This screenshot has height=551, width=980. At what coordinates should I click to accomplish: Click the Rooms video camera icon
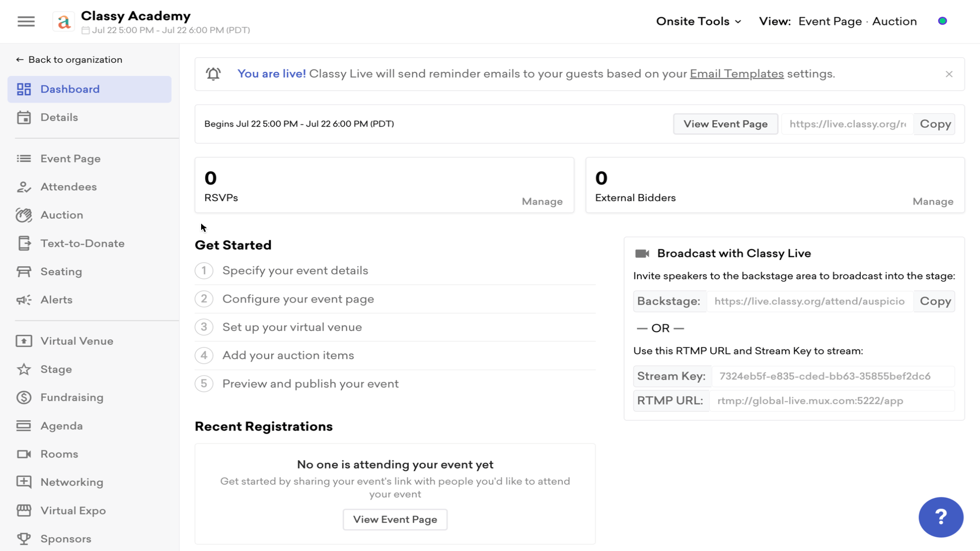tap(24, 454)
